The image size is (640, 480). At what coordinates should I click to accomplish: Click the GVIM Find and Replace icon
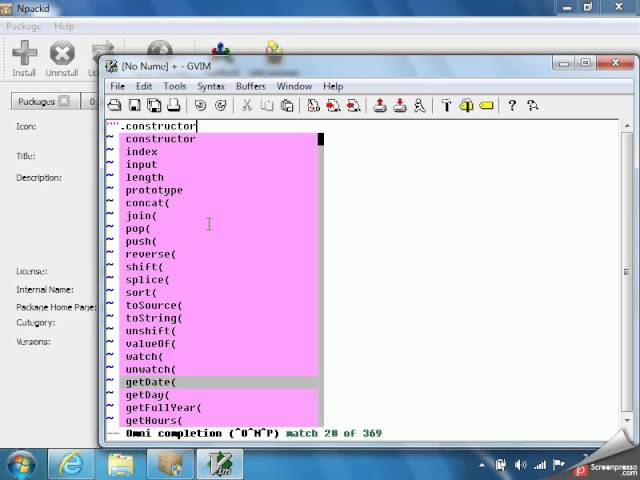point(313,106)
